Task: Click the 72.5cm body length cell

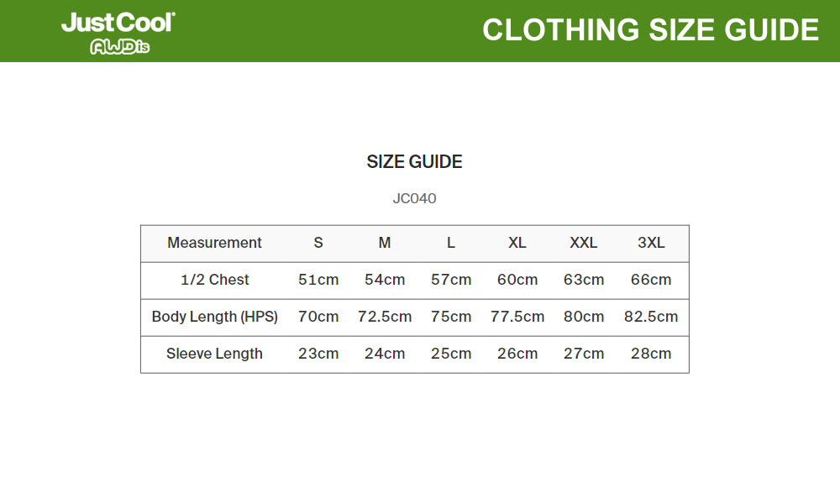Action: pyautogui.click(x=385, y=317)
